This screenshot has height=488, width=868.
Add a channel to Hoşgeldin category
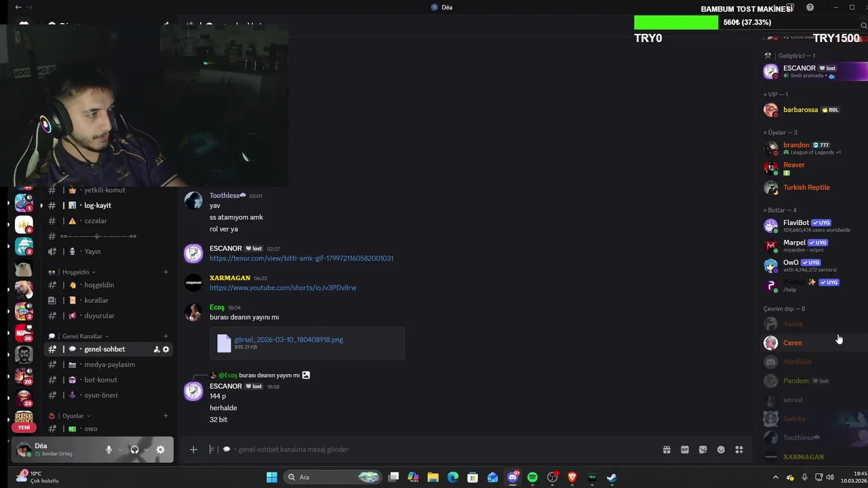click(x=165, y=272)
